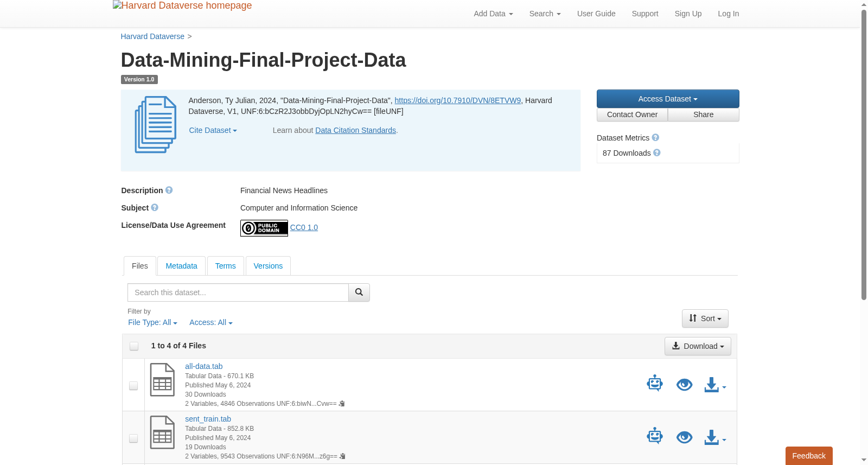868x465 pixels.
Task: Open the CC0 1.0 license link
Action: [304, 227]
